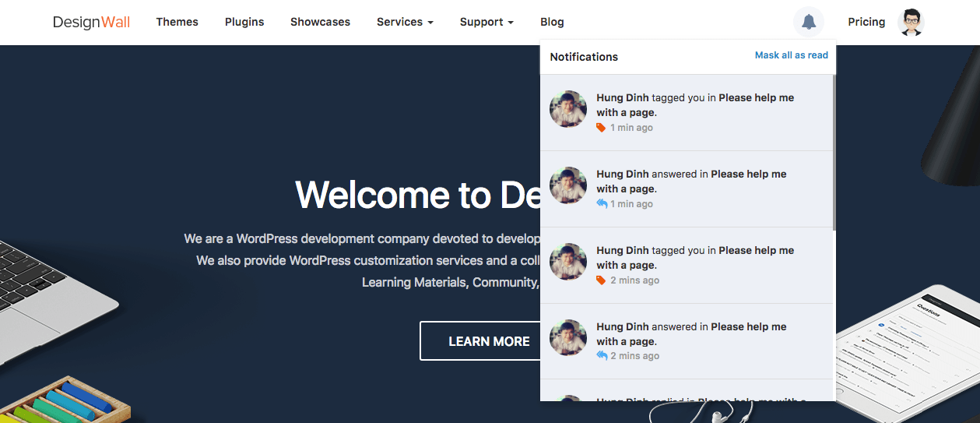
Task: Go to the Pricing page
Action: coord(866,22)
